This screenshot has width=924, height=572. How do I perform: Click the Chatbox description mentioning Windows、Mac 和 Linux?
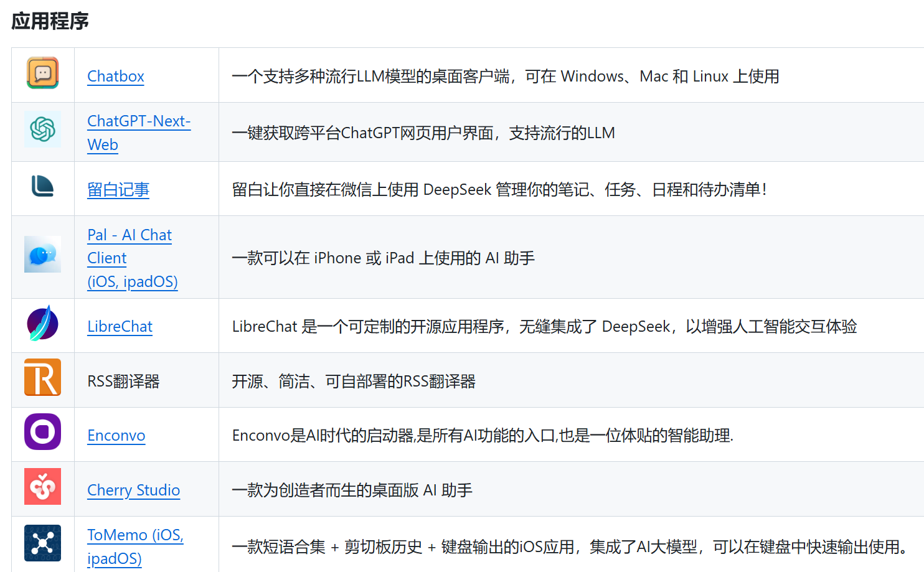coord(506,77)
